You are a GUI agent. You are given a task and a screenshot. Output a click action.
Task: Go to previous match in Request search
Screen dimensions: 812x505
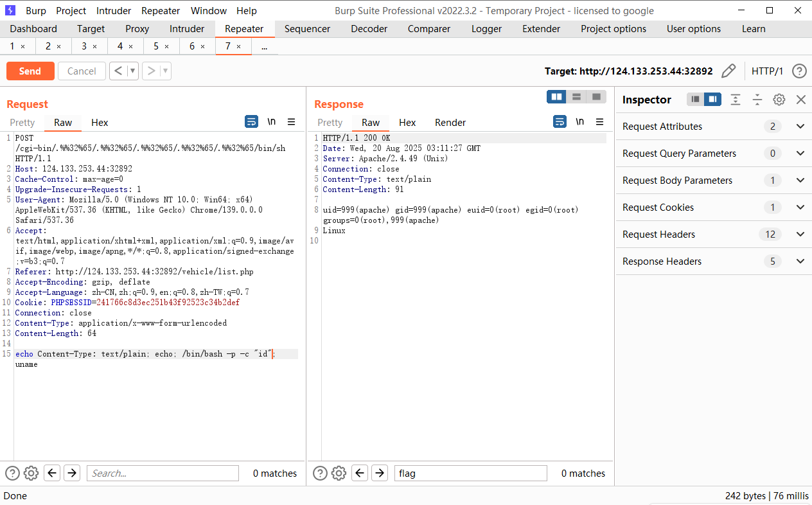click(53, 474)
